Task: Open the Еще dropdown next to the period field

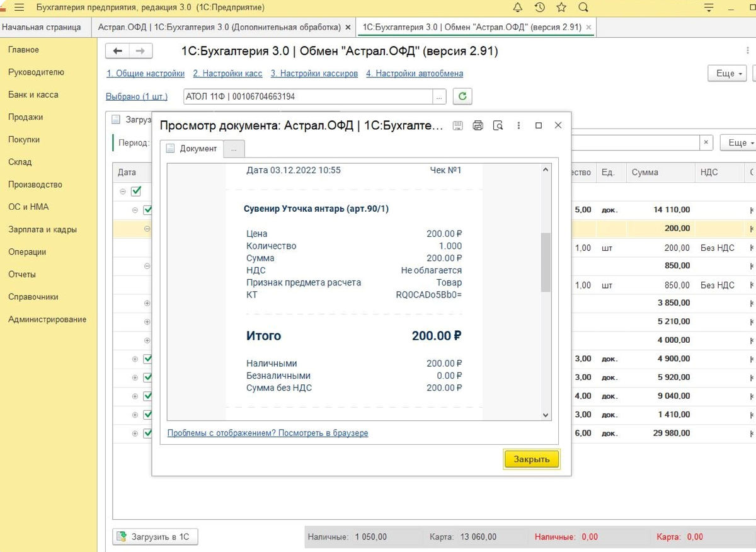Action: 738,143
